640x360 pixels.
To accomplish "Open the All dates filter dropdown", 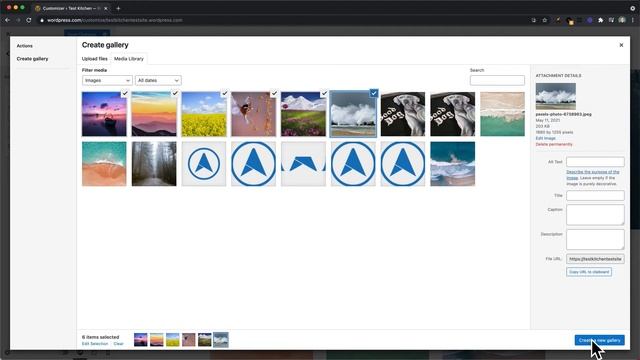I will point(158,80).
